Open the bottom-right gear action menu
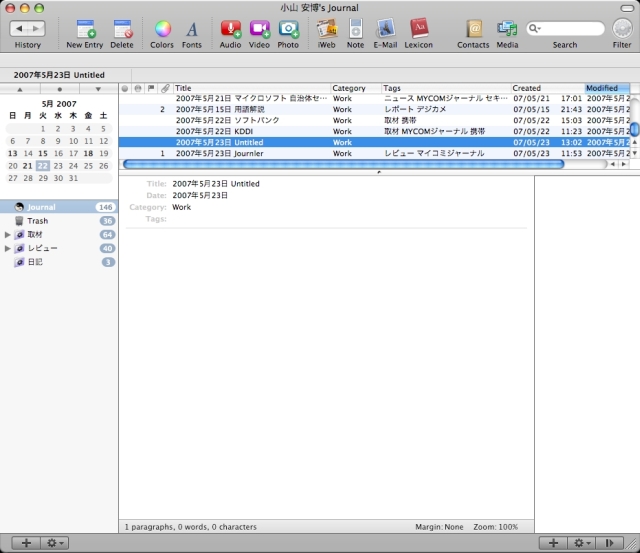The height and width of the screenshot is (553, 640). pos(582,543)
